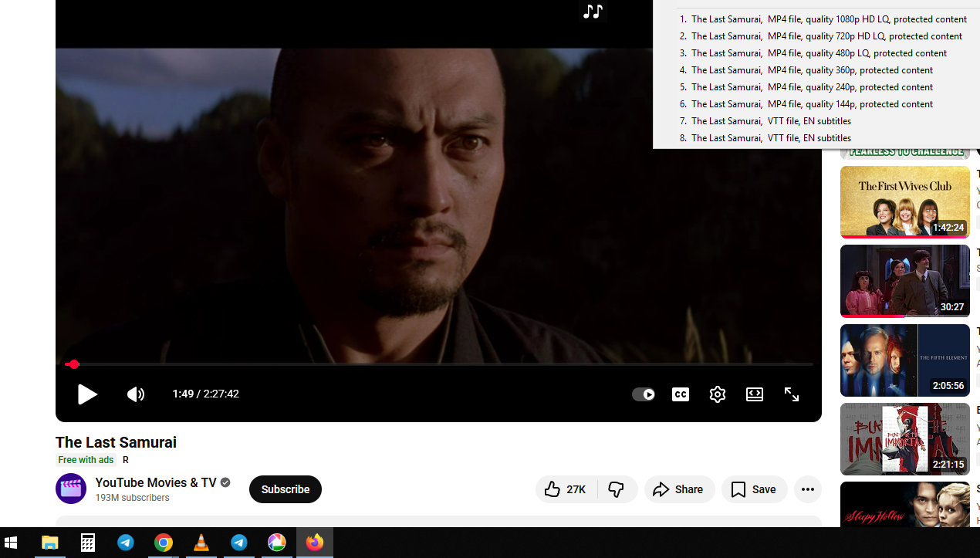The height and width of the screenshot is (558, 980).
Task: Open YouTube Movies & TV channel name
Action: (156, 482)
